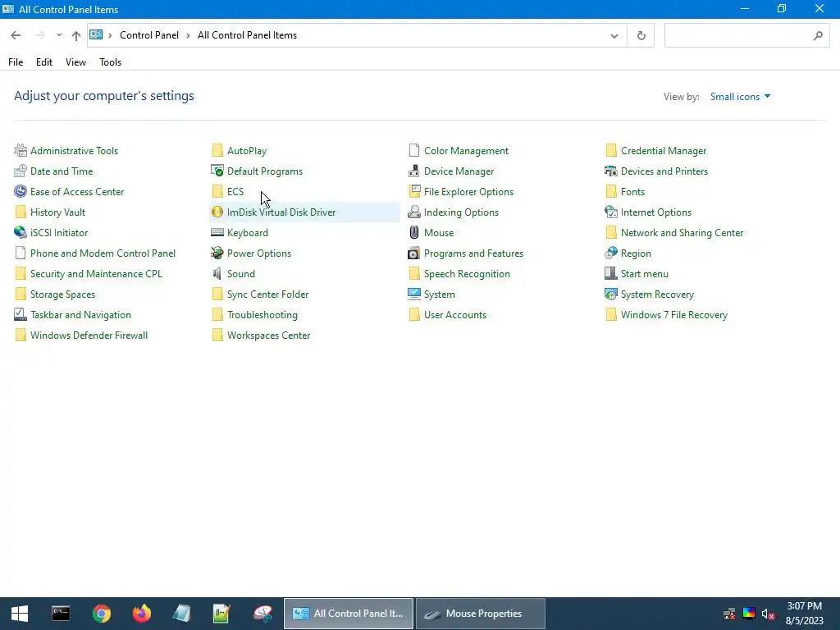The width and height of the screenshot is (840, 630).
Task: Switch to the Mouse Properties taskbar window
Action: click(481, 614)
